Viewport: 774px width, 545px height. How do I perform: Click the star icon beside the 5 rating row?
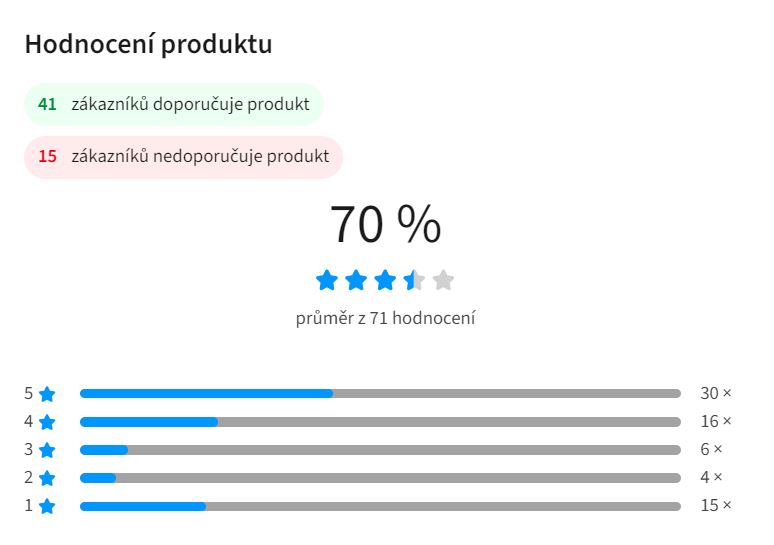tap(47, 394)
